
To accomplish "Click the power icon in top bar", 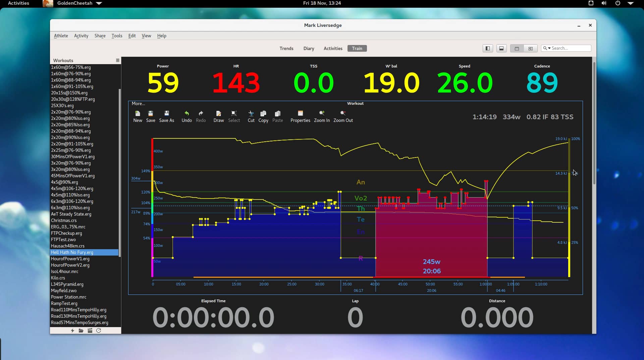I will pos(618,3).
